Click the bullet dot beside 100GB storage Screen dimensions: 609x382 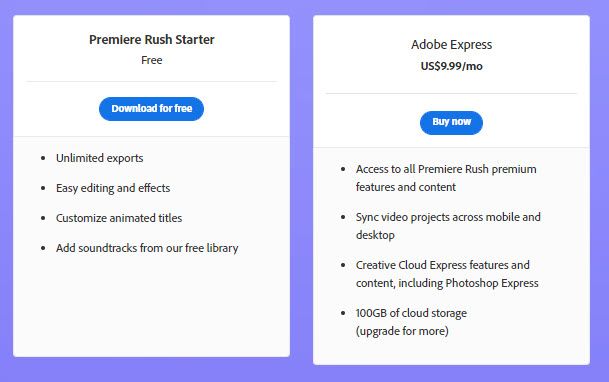(343, 313)
